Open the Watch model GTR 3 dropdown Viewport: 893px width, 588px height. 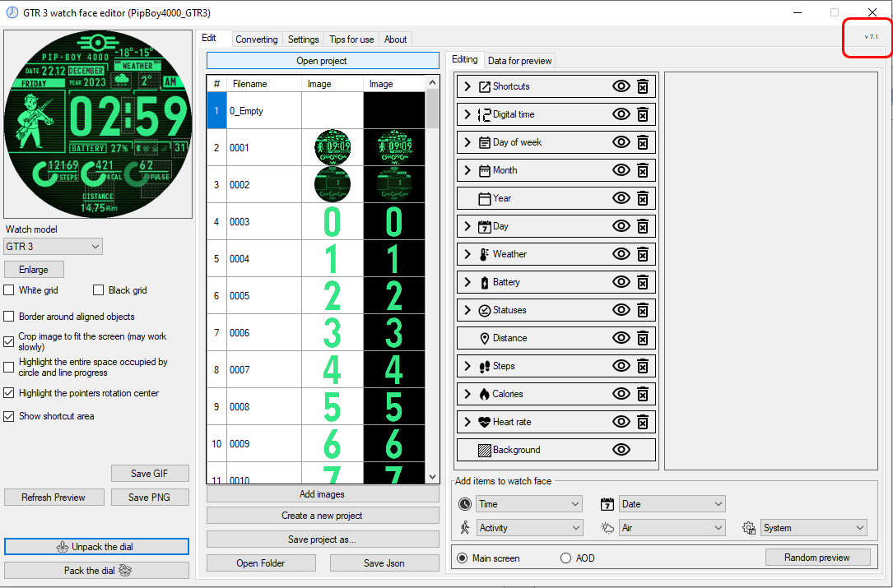[53, 247]
